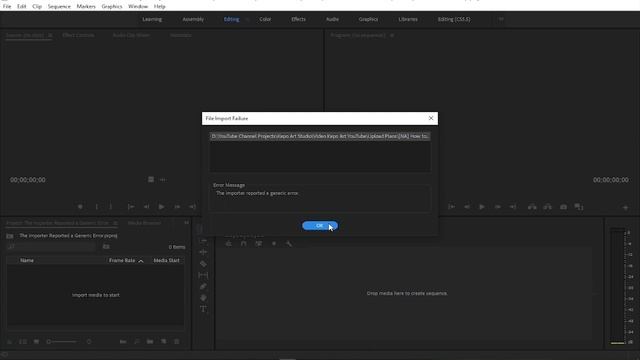Switch to the Assembly workspace
Screen dimensions: 640x360
[x=193, y=19]
